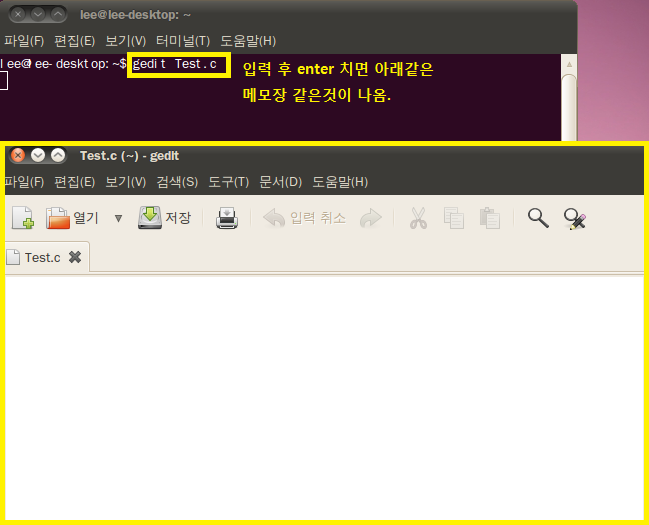Minimize the gedit window
The height and width of the screenshot is (525, 649).
38,155
